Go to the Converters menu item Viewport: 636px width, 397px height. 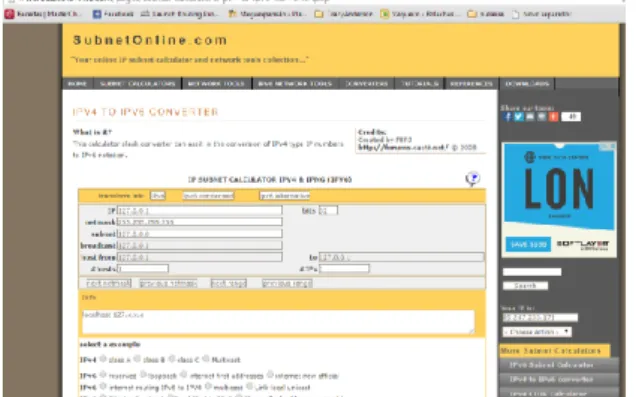pyautogui.click(x=366, y=84)
